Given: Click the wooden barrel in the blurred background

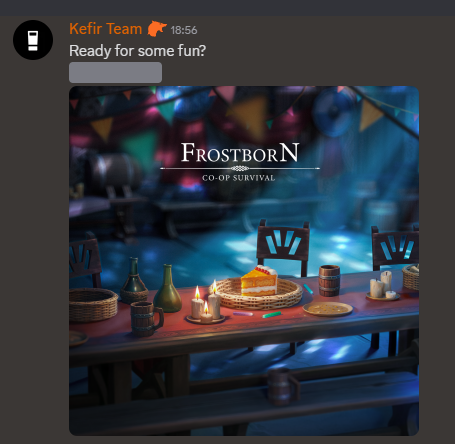Looking at the screenshot, I should 113,173.
